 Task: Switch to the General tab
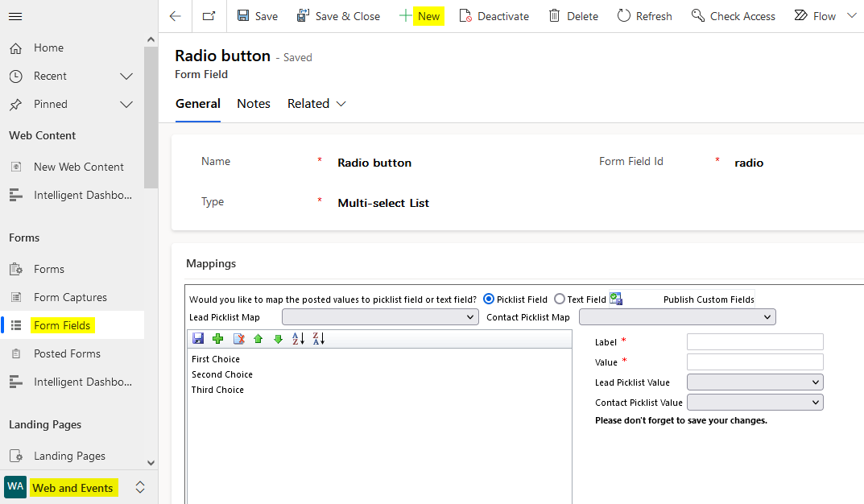pyautogui.click(x=198, y=104)
